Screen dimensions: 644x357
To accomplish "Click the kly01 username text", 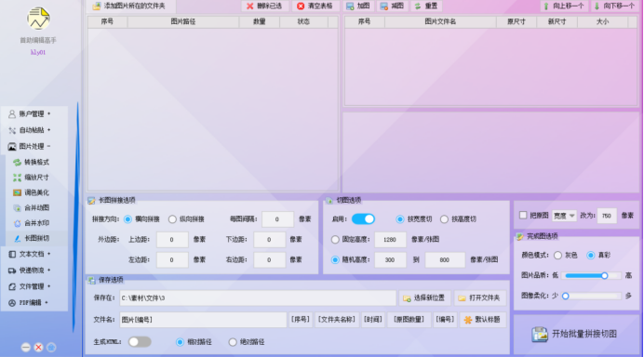I will coord(38,52).
